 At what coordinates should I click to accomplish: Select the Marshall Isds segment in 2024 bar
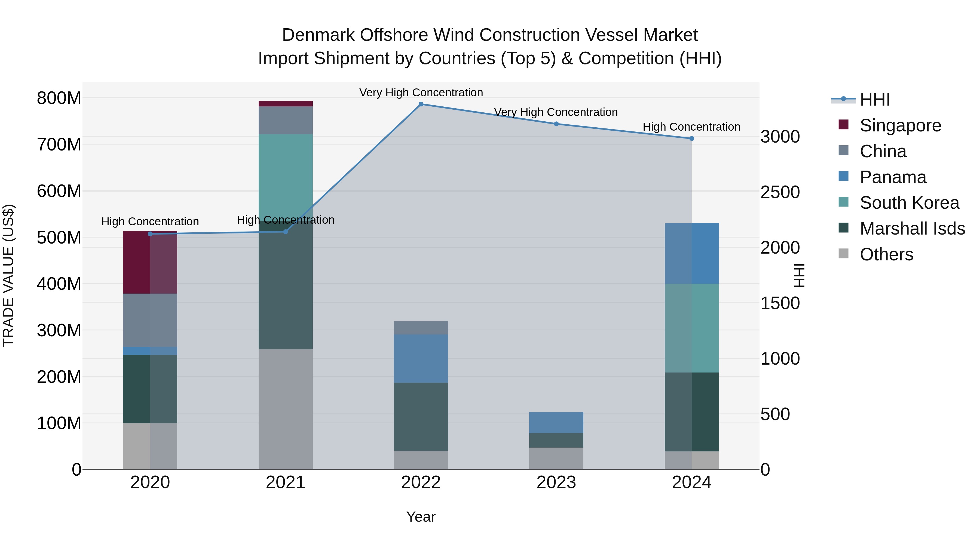click(x=692, y=412)
